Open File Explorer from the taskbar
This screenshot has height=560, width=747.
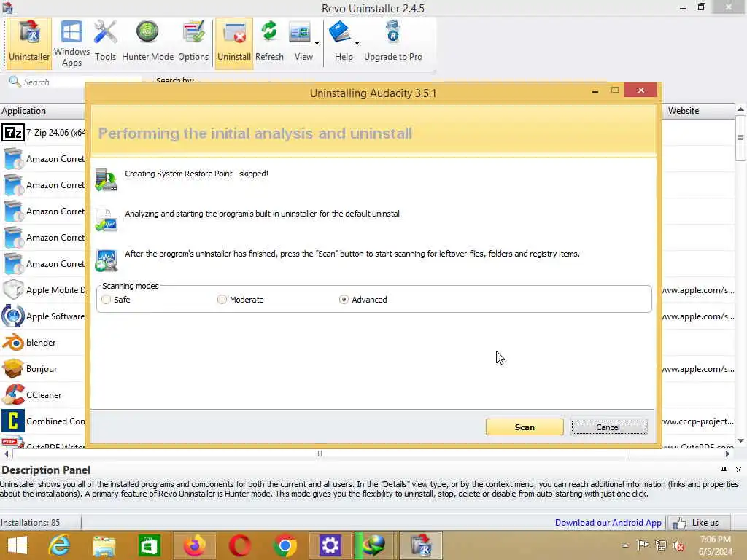(x=104, y=545)
